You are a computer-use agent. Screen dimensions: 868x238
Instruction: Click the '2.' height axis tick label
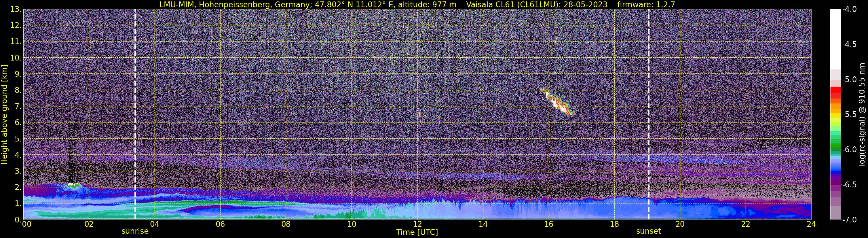(x=18, y=187)
